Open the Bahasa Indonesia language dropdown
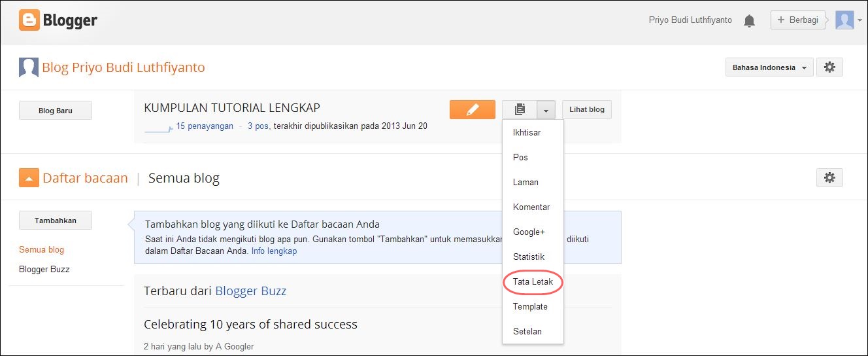Image resolution: width=868 pixels, height=356 pixels. tap(769, 67)
